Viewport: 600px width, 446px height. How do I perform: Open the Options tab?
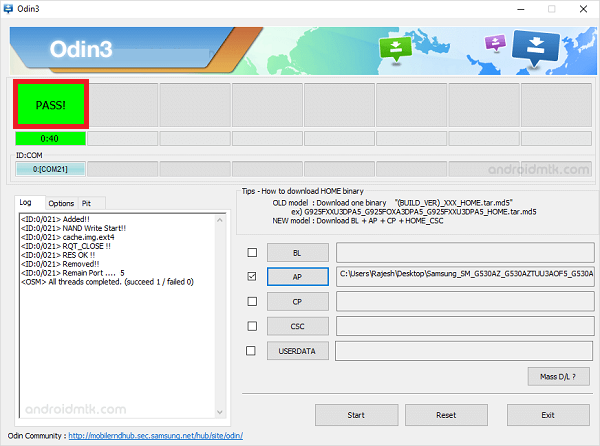[x=61, y=203]
